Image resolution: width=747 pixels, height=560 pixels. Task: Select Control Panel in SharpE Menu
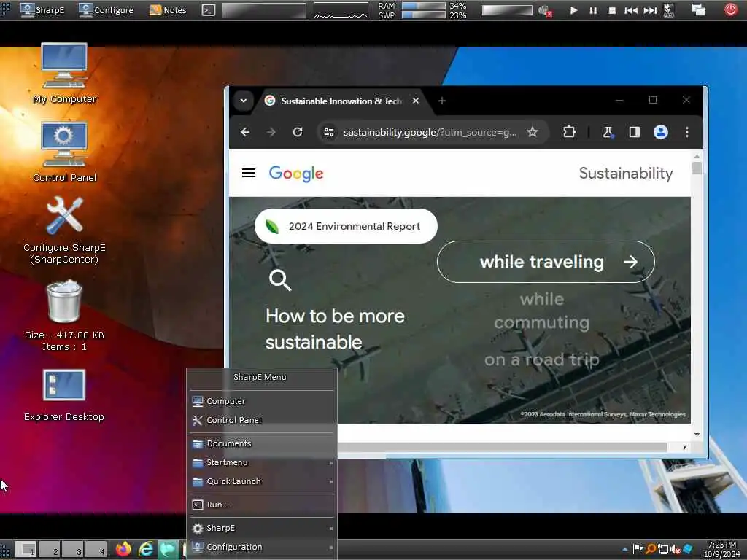pyautogui.click(x=262, y=420)
